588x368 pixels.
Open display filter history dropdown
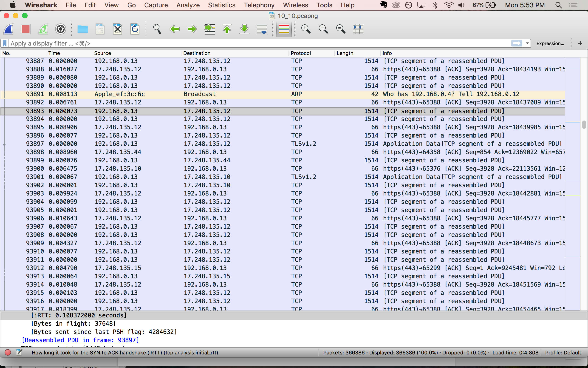pyautogui.click(x=527, y=43)
